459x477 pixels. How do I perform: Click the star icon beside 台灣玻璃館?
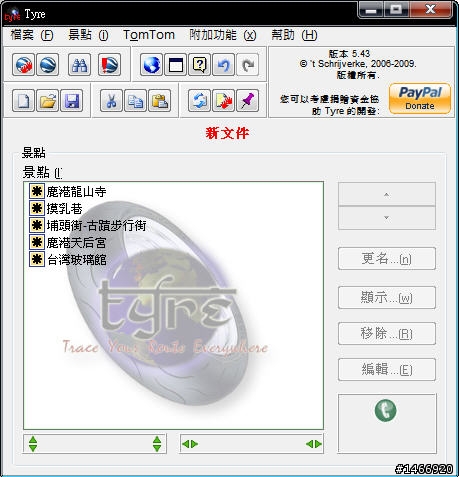(37, 259)
